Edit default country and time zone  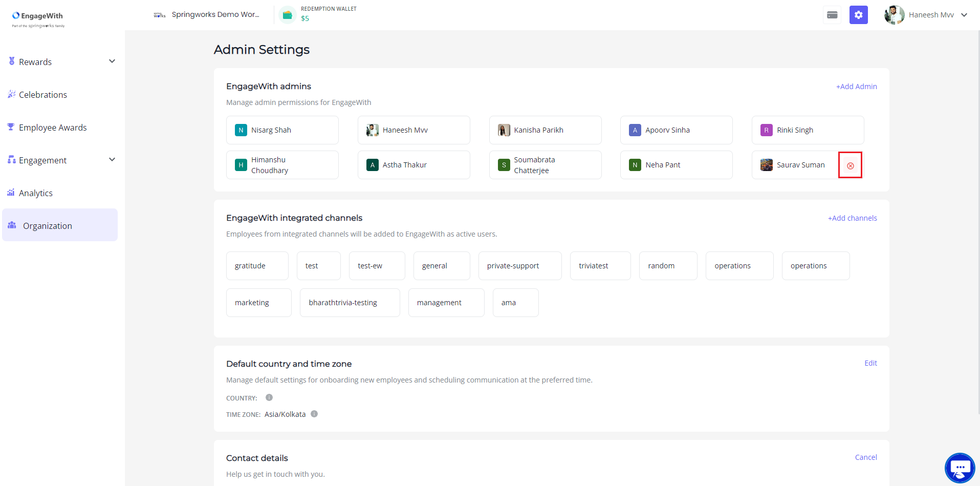tap(870, 363)
